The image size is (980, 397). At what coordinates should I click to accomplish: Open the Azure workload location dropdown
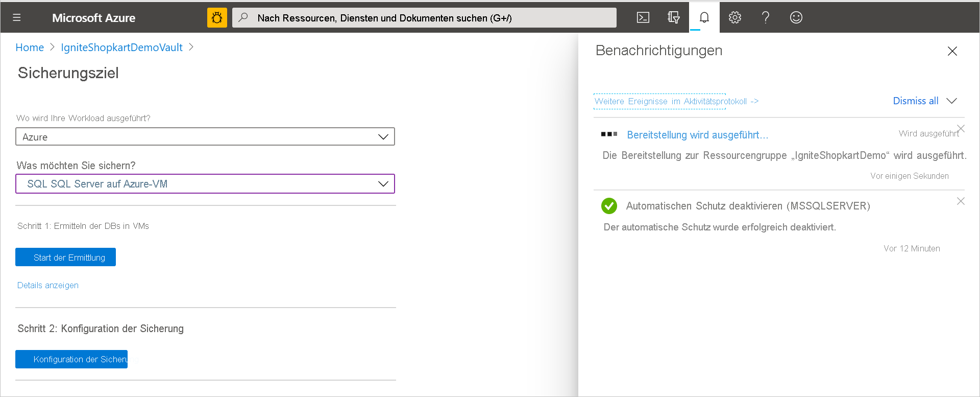(x=205, y=137)
